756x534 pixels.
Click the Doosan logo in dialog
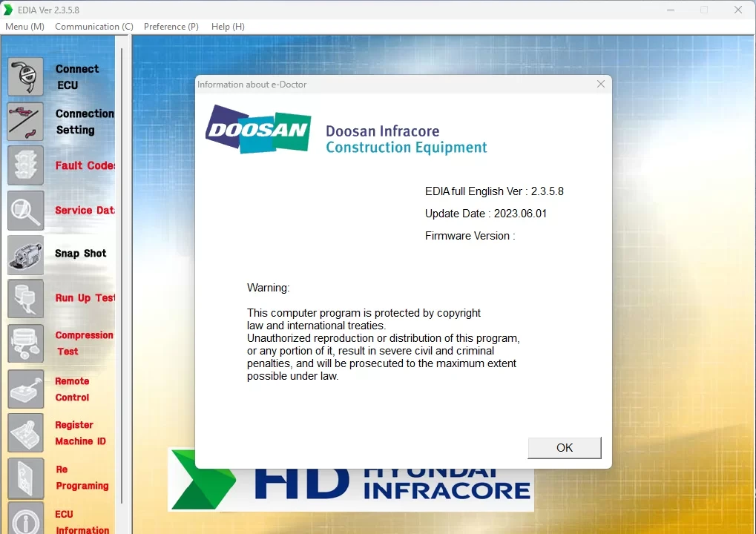(257, 129)
